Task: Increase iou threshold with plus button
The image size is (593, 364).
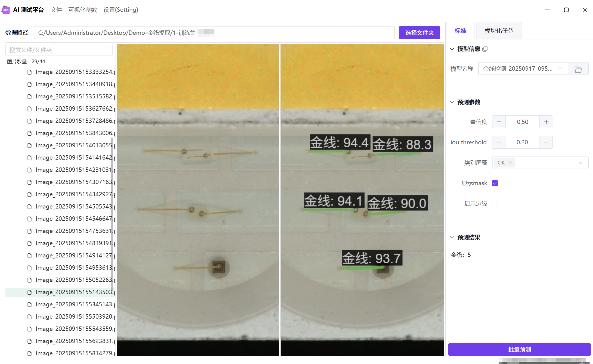Action: (546, 142)
